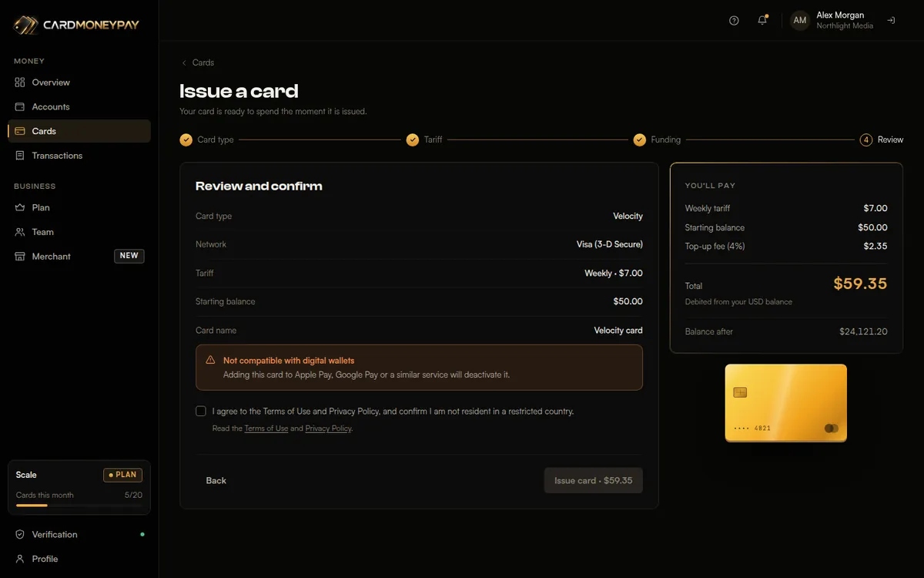924x578 pixels.
Task: Click the Team people icon
Action: [20, 232]
